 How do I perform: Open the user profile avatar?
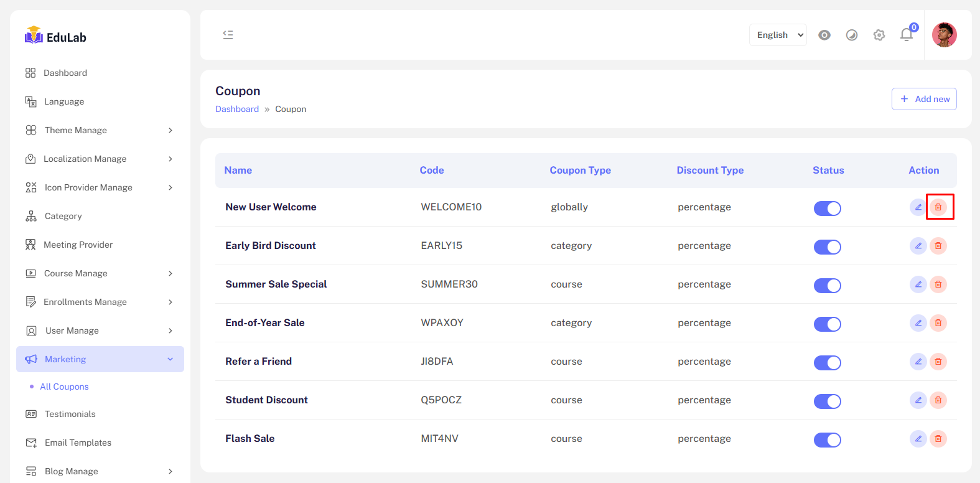point(944,35)
